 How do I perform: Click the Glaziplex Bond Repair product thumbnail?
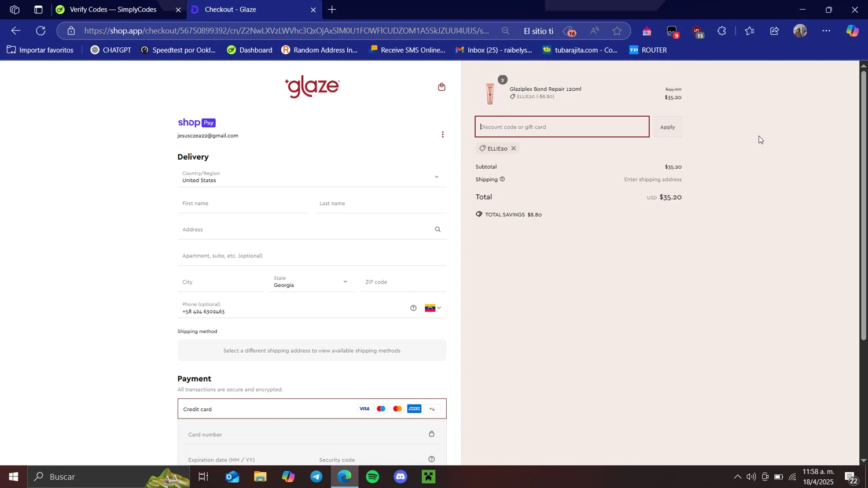490,93
